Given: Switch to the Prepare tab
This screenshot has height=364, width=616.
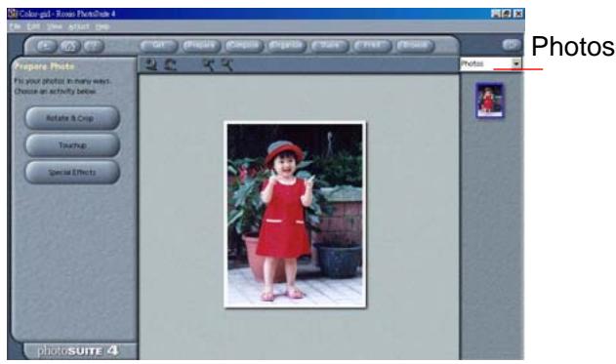Looking at the screenshot, I should point(200,46).
